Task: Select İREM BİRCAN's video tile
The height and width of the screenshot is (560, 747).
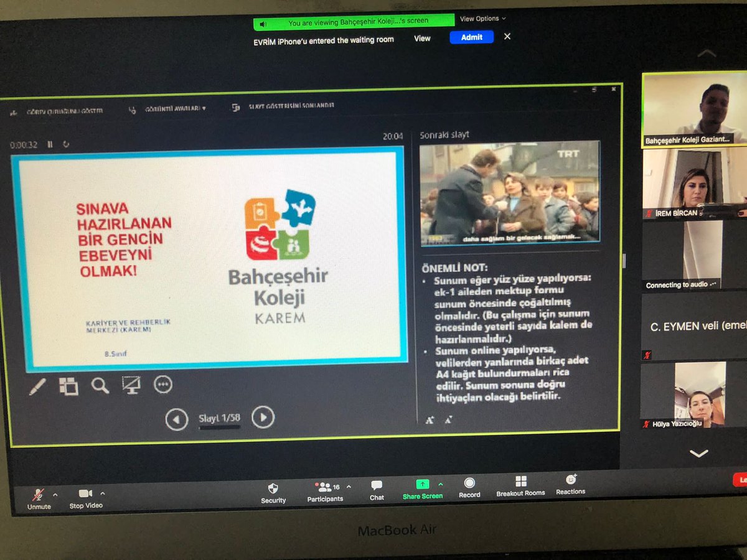Action: (x=694, y=184)
